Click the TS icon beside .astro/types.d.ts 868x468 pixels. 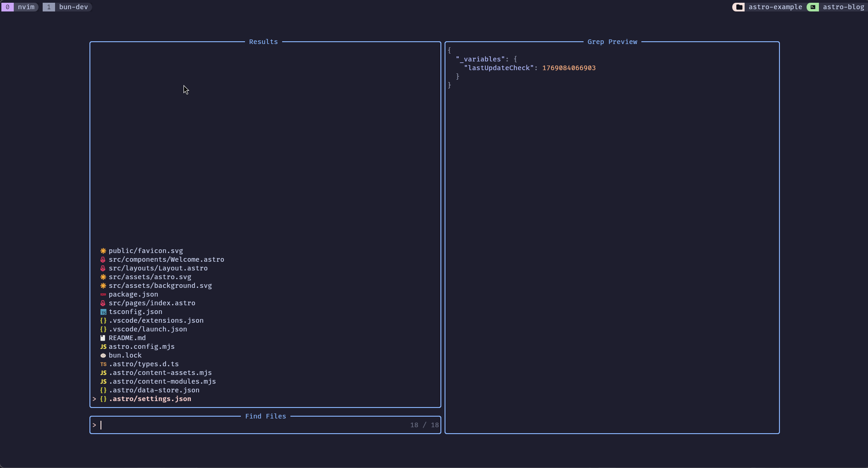click(103, 364)
